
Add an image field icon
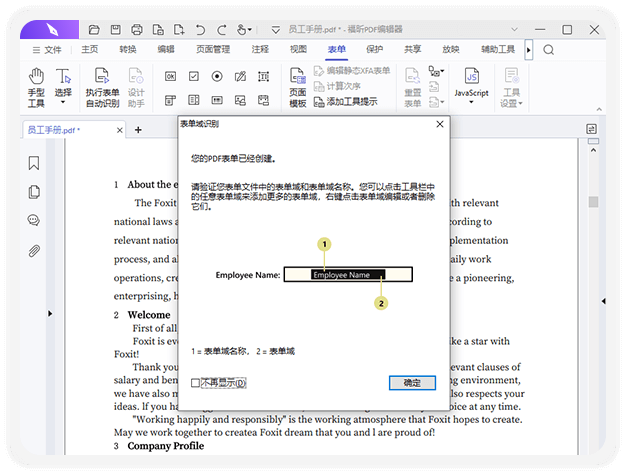[x=240, y=100]
